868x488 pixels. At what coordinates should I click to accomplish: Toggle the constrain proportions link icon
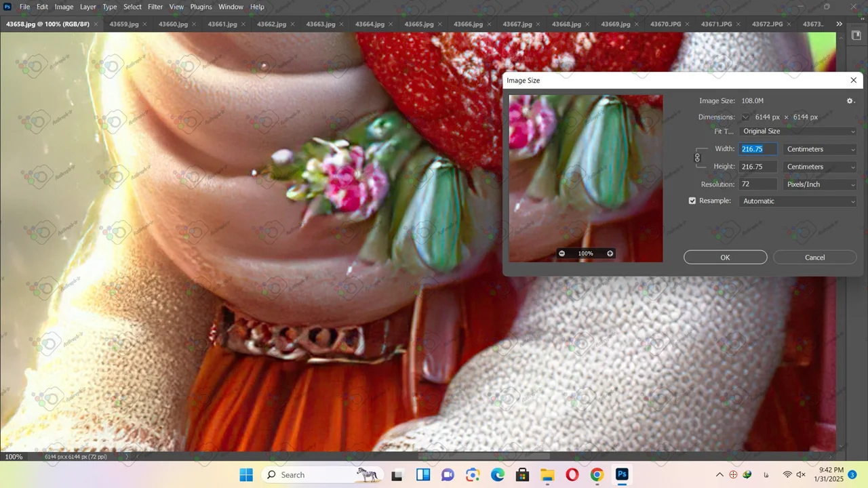pos(697,158)
